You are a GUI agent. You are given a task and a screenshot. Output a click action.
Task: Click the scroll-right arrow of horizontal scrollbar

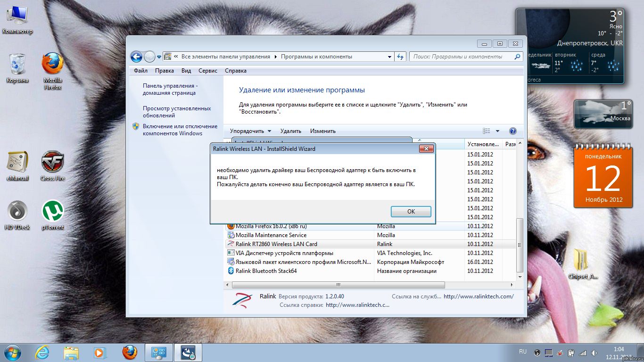(x=512, y=285)
